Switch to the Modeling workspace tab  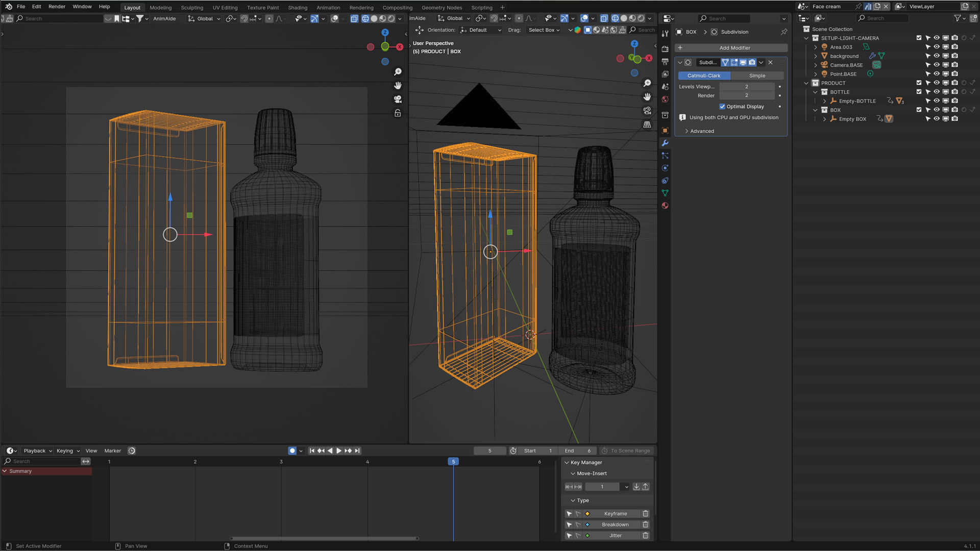pyautogui.click(x=161, y=8)
